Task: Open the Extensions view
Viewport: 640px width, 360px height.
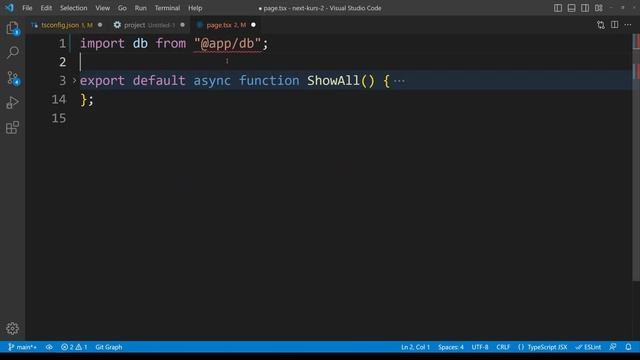Action: click(x=13, y=127)
